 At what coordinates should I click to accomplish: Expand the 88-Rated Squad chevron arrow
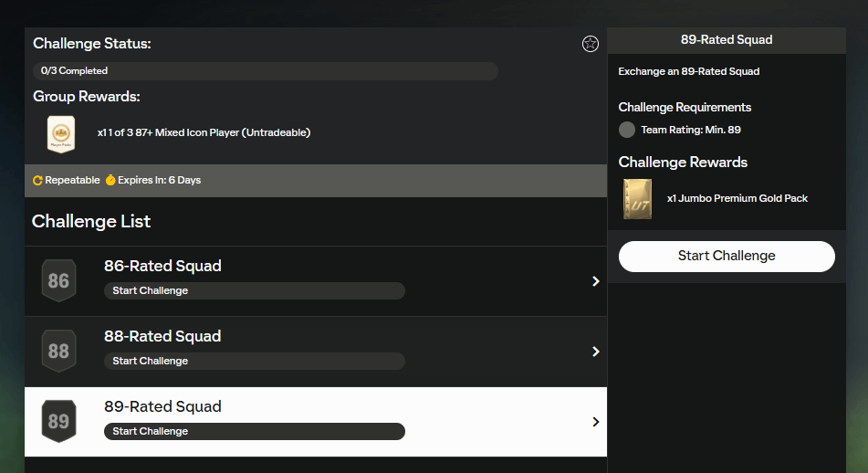point(596,352)
